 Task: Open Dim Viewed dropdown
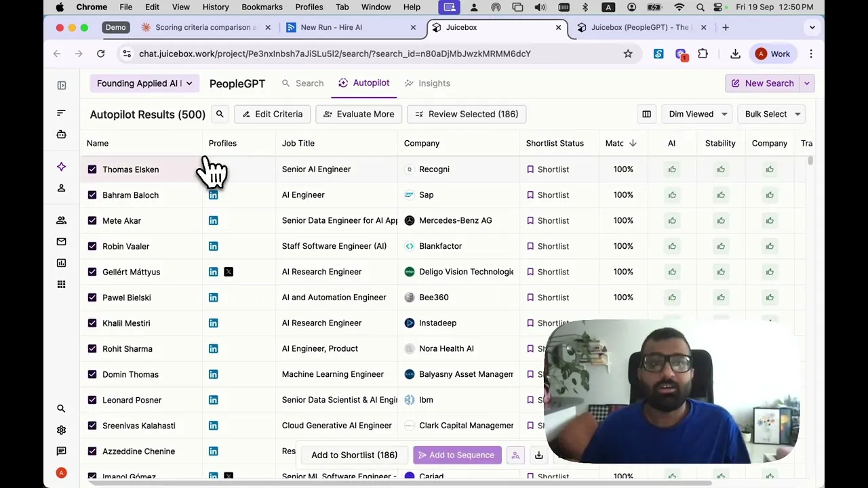[x=698, y=114]
